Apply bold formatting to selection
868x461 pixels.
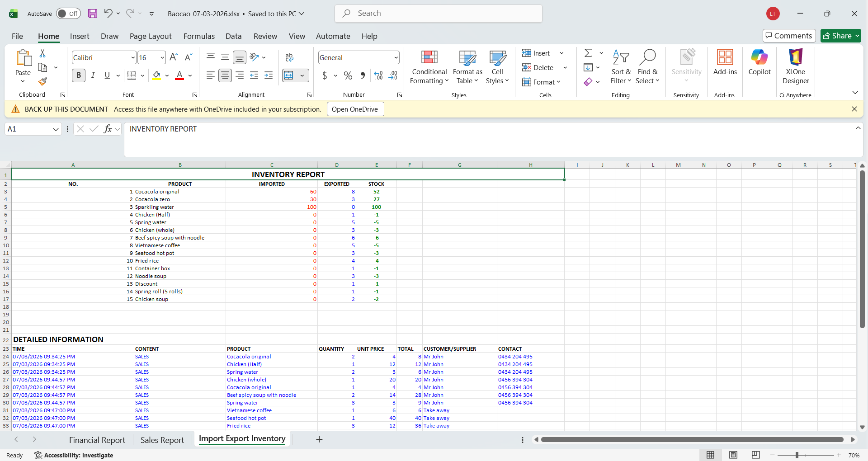click(78, 75)
